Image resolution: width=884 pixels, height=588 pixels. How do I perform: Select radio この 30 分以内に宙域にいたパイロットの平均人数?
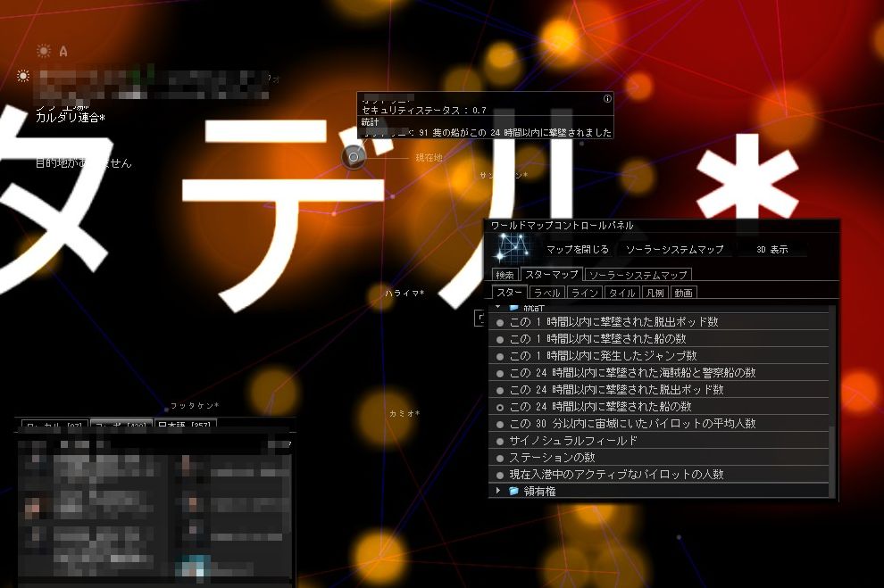(499, 424)
